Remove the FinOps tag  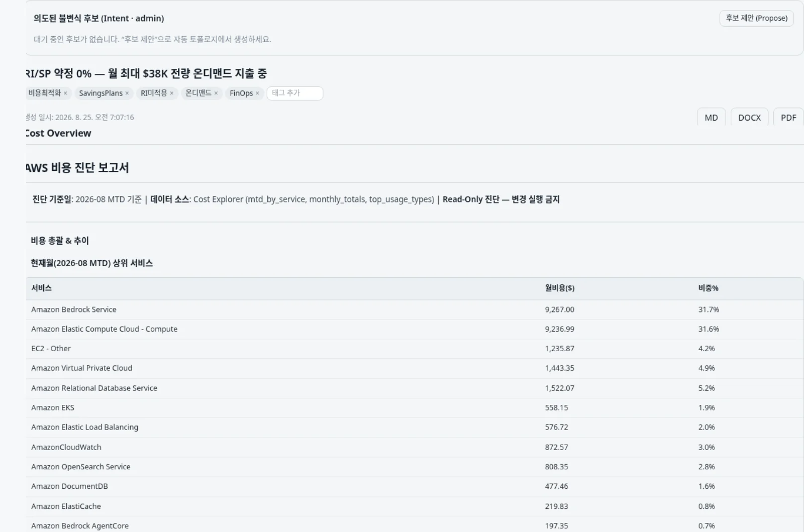257,93
